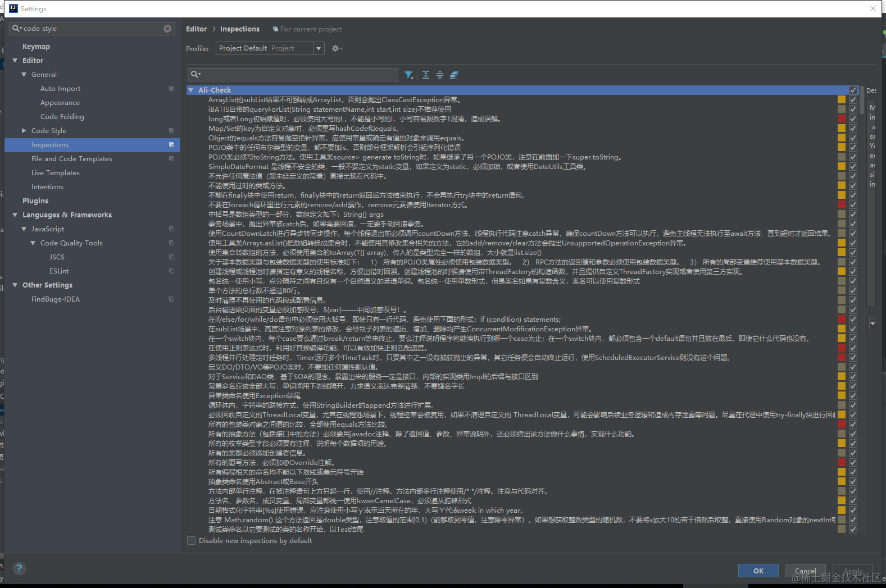This screenshot has height=588, width=886.
Task: Toggle 'Disable new inspections by default'
Action: (x=192, y=541)
